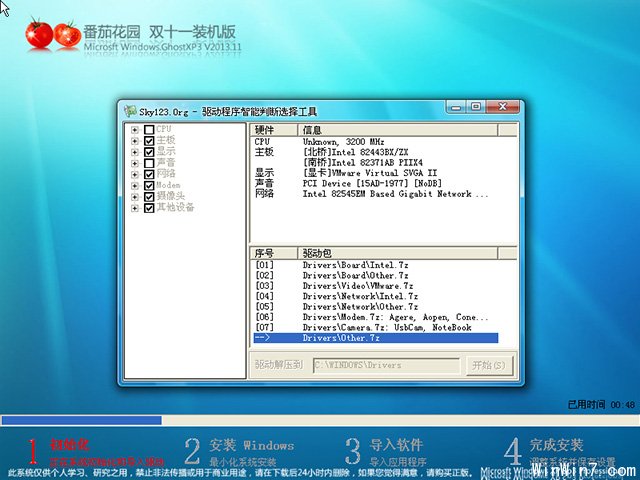Maximize the driver selection tool window
This screenshot has width=640, height=480.
point(477,106)
